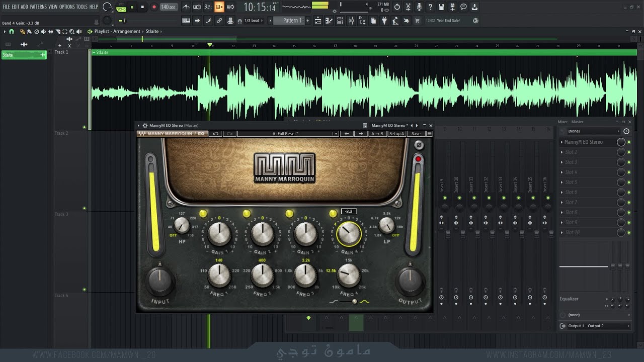Click the phase invert button on EQ
Screen dimensions: 644x362
click(419, 145)
